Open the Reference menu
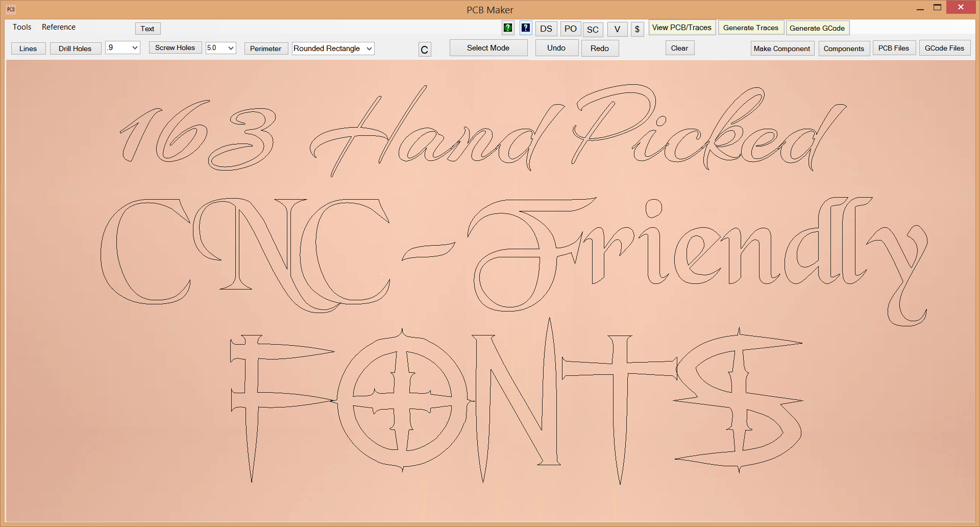Viewport: 980px width, 527px height. tap(58, 27)
